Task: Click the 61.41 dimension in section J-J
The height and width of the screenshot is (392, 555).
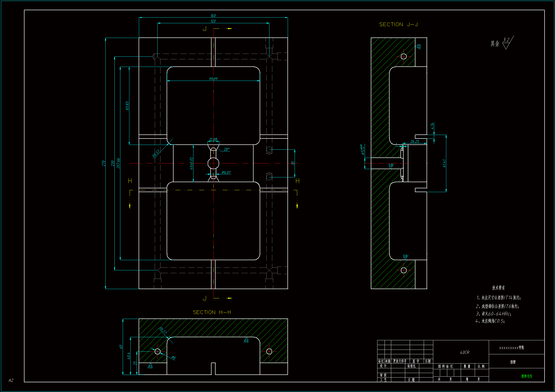Action: coord(444,163)
